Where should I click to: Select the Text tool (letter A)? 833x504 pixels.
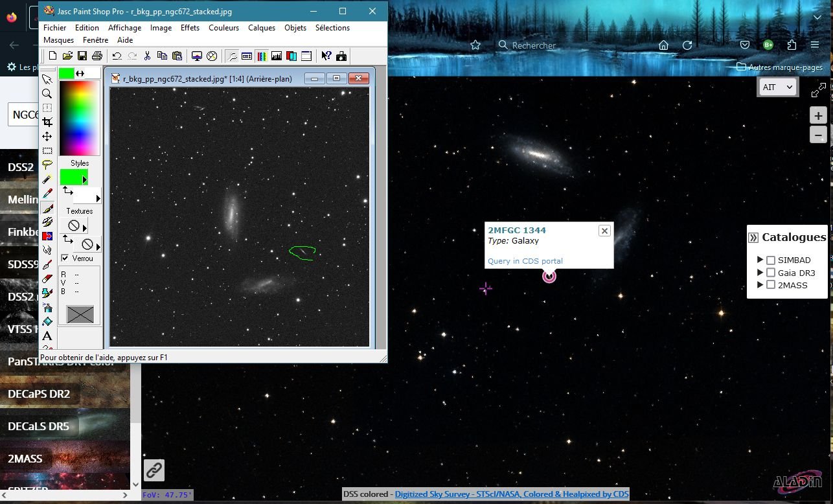pos(47,336)
